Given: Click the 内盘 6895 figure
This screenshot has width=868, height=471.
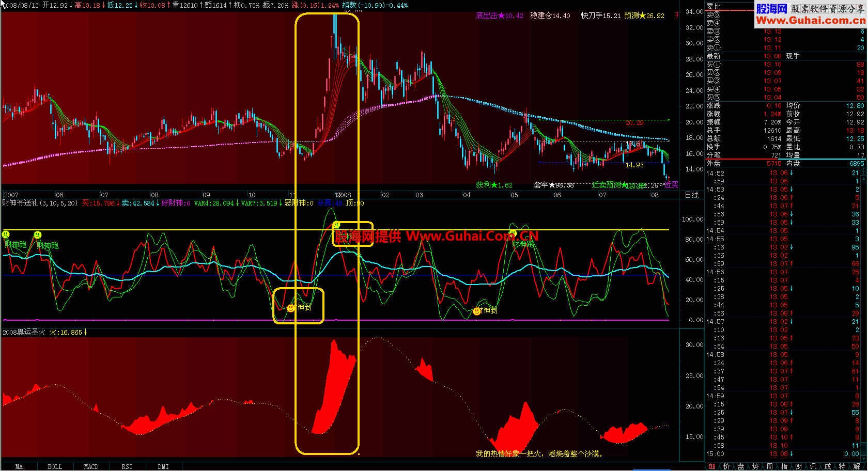Looking at the screenshot, I should (x=857, y=163).
